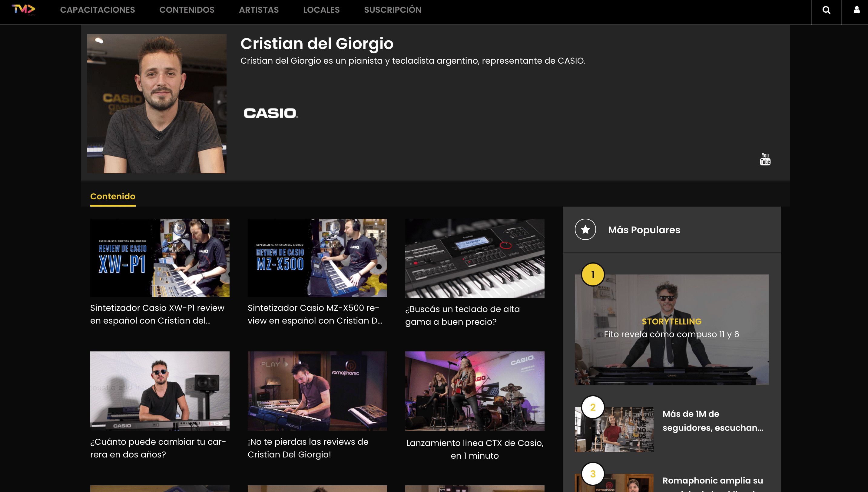Open the Review de Casio XW-P1 thumbnail
This screenshot has width=868, height=492.
click(x=160, y=258)
